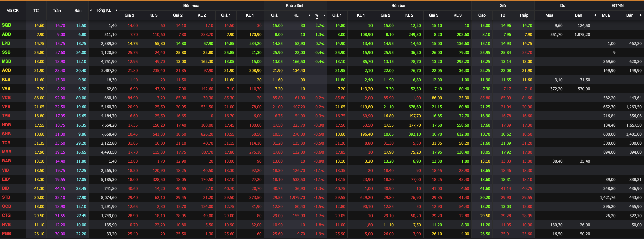644x239 pixels.
Task: Open the ABB stock ticker
Action: coord(6,34)
